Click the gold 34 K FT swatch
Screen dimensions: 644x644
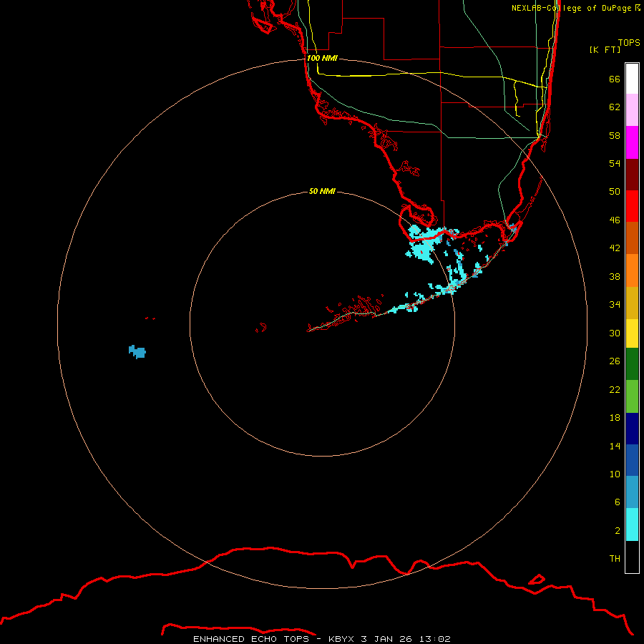click(632, 303)
